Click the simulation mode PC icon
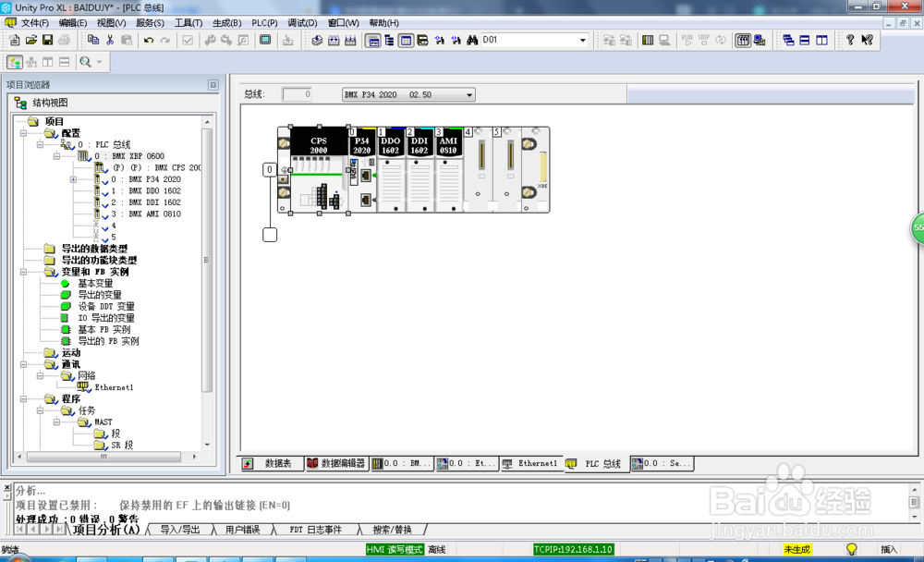Screen dimensions: 924x562 tap(760, 40)
